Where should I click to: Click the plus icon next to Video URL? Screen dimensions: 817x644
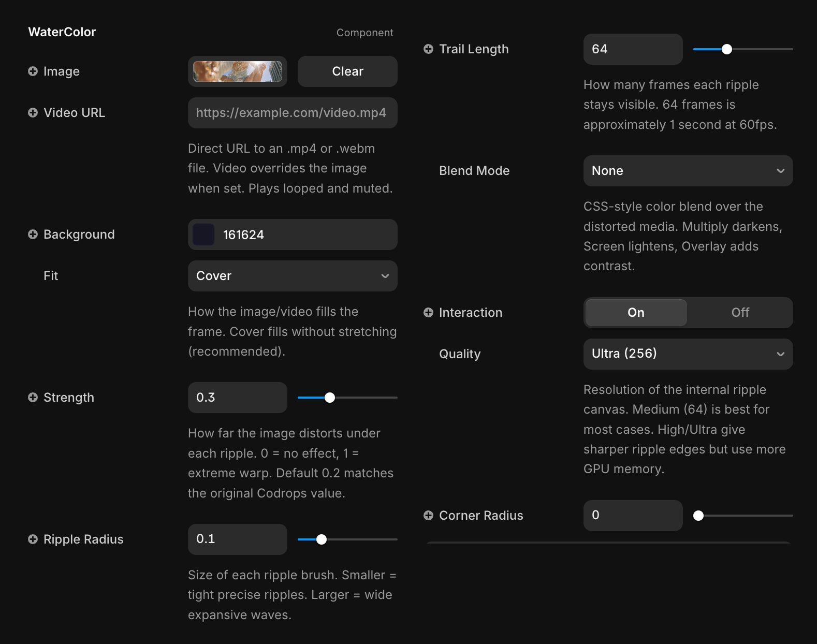coord(33,113)
